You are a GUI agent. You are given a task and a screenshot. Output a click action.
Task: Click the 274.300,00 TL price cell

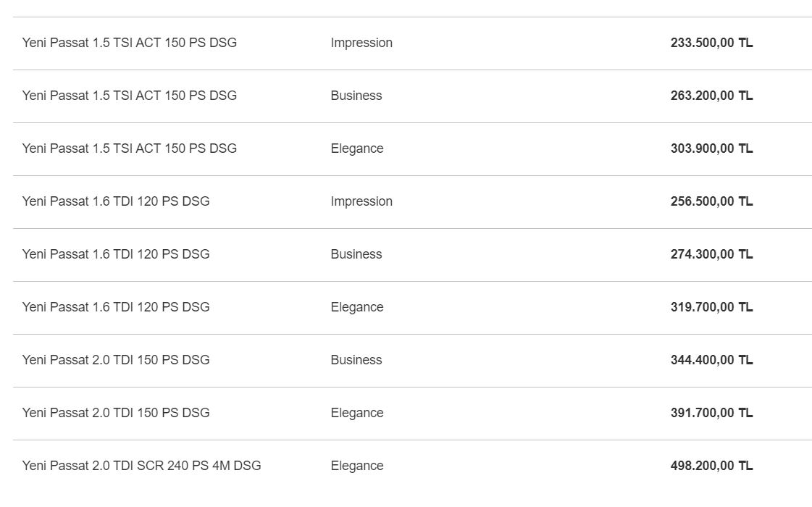point(711,254)
